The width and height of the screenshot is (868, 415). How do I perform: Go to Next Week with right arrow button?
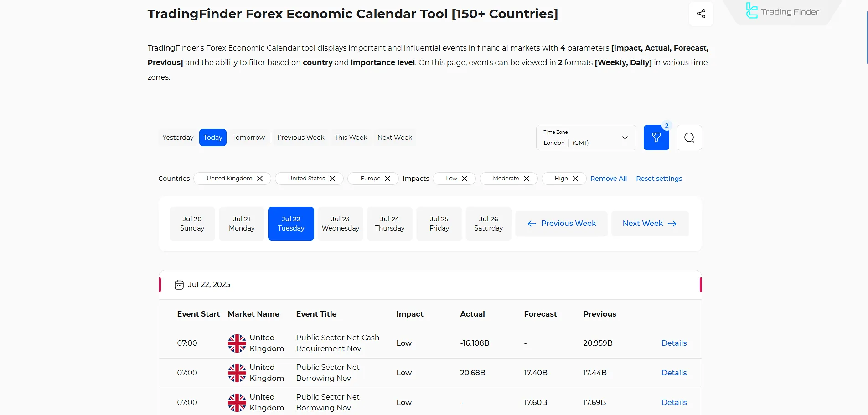tap(650, 224)
